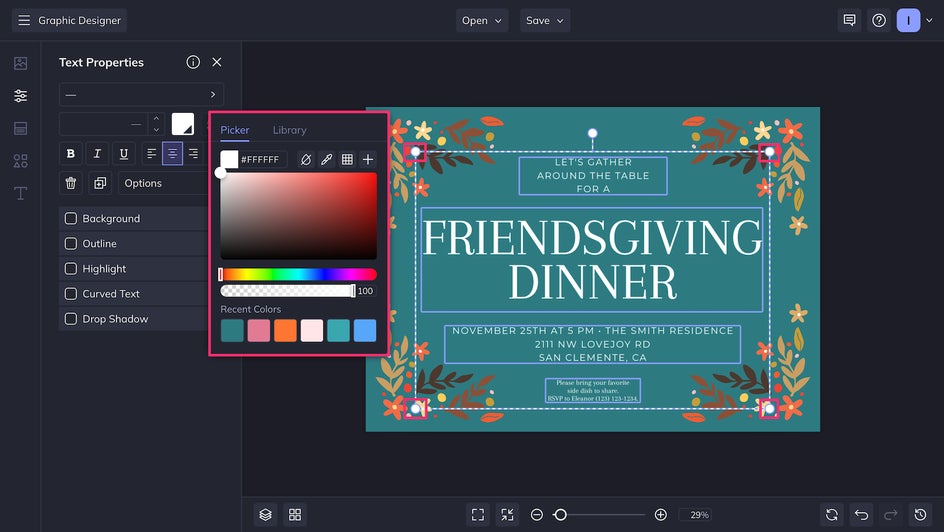Viewport: 944px width, 532px height.
Task: Toggle italic text formatting
Action: click(x=97, y=153)
